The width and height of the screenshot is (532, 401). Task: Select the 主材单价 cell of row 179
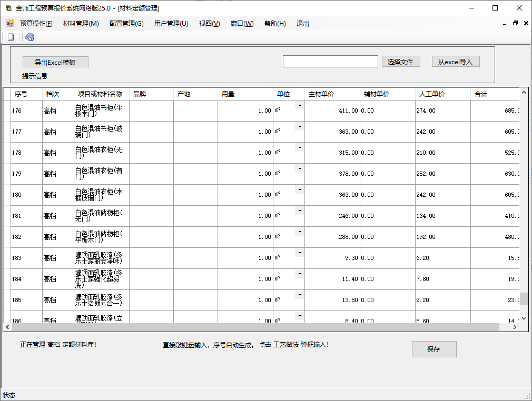pos(333,174)
